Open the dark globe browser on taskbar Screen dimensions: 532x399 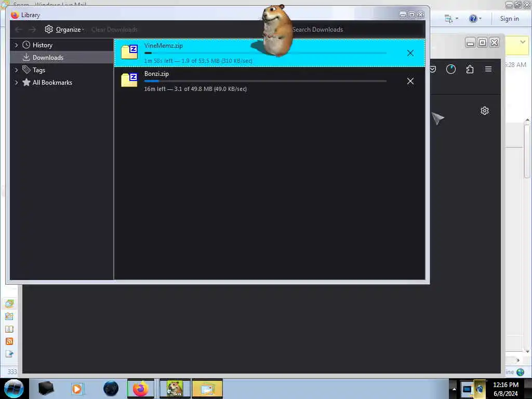(111, 389)
